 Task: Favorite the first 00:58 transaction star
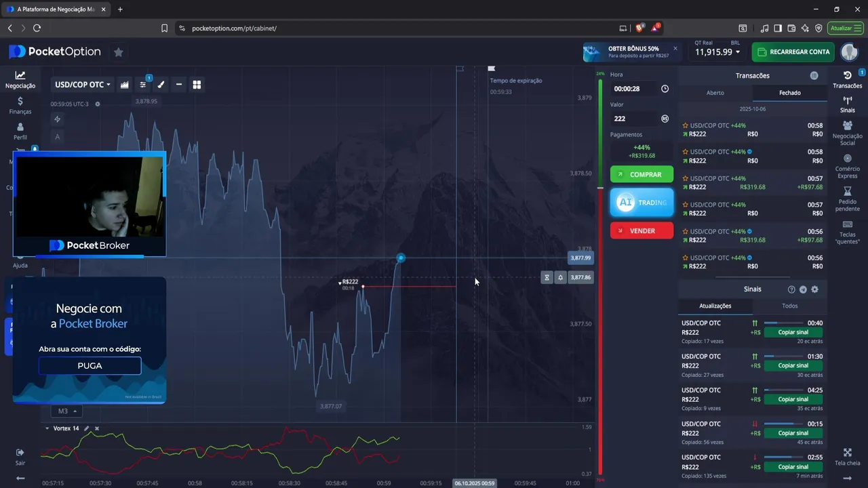pos(685,125)
